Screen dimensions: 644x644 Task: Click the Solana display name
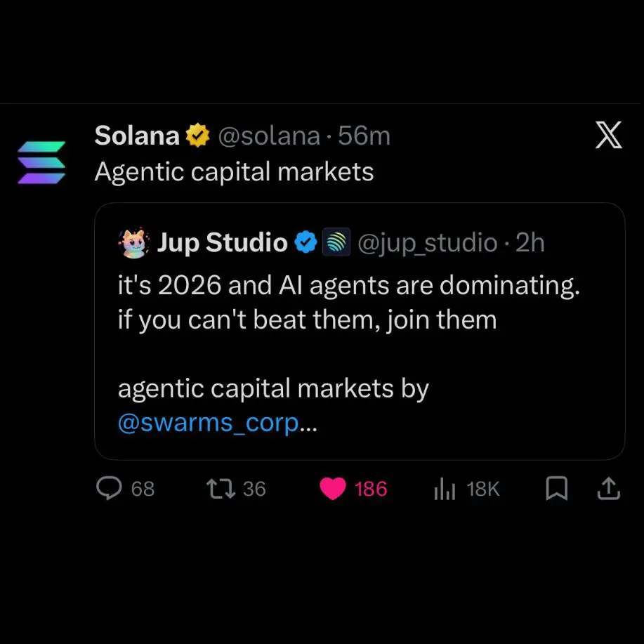(137, 135)
